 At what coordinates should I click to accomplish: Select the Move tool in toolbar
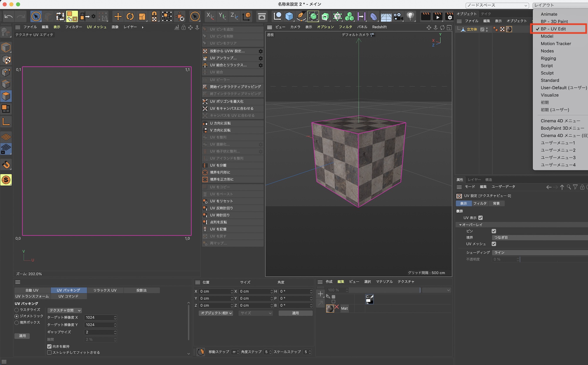pos(118,16)
